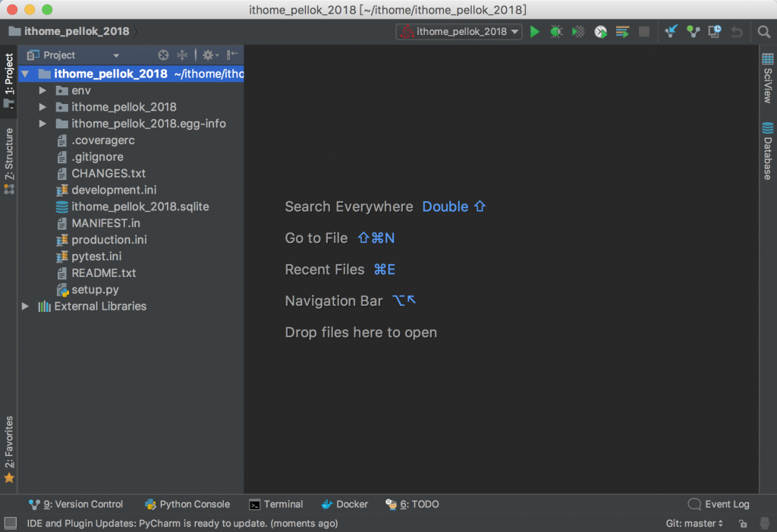This screenshot has width=777, height=532.
Task: Expand the ithome_pellok_2018 package folder
Action: pyautogui.click(x=42, y=107)
